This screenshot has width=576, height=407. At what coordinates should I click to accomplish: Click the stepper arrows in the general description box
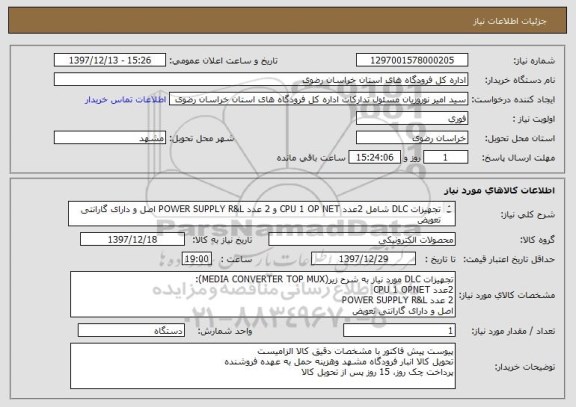[449, 209]
